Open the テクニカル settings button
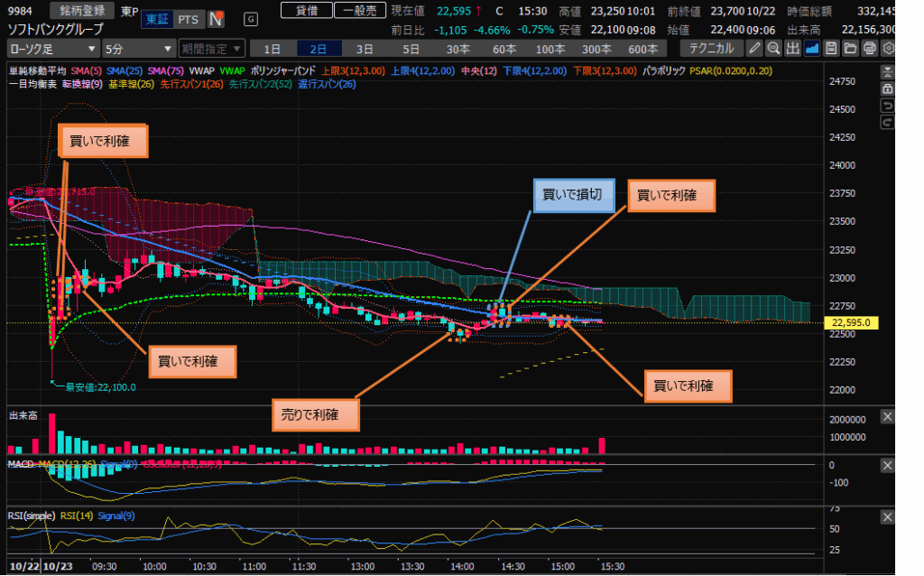Image resolution: width=924 pixels, height=576 pixels. point(711,49)
